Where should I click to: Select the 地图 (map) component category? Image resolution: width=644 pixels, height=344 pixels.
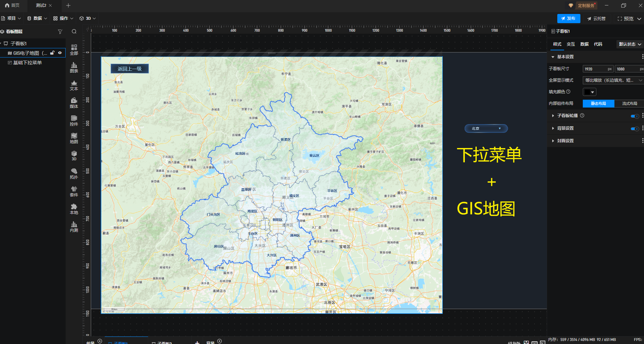pyautogui.click(x=74, y=138)
